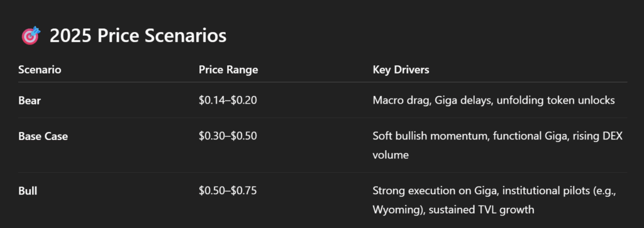Viewport: 644px width, 228px height.
Task: Click the Scenario column header
Action: tap(40, 70)
